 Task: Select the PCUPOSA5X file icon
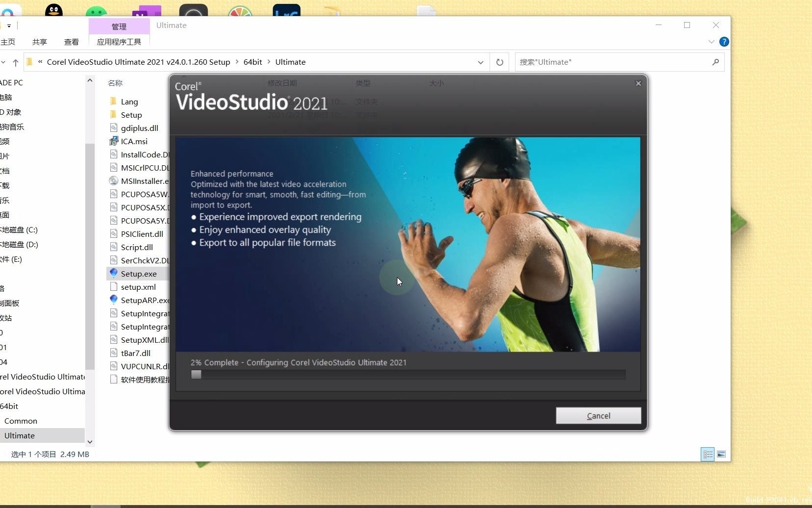(x=114, y=207)
